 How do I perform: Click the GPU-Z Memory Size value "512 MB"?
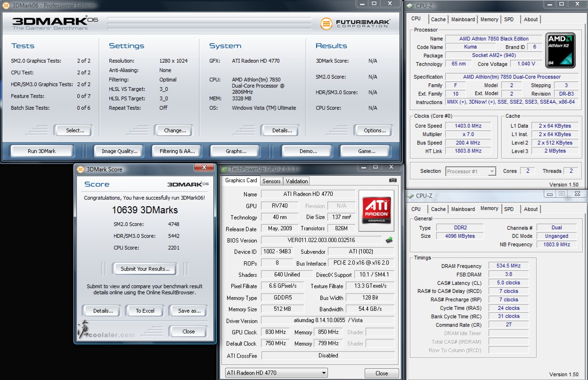click(282, 309)
